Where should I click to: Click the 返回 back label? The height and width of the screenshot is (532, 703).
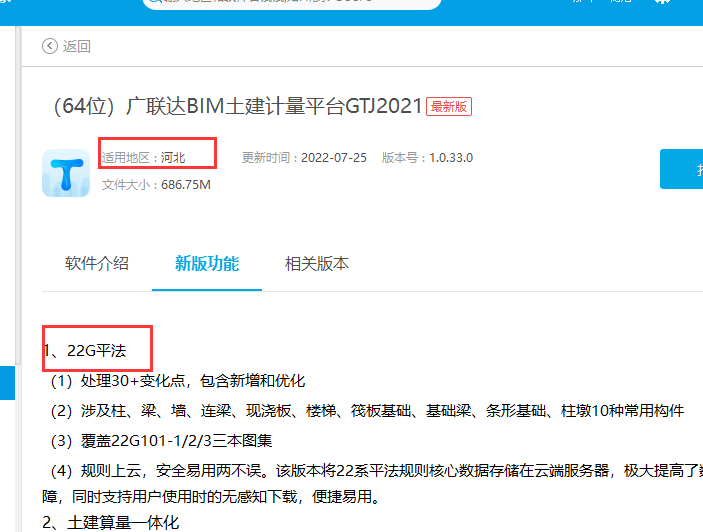pyautogui.click(x=77, y=46)
